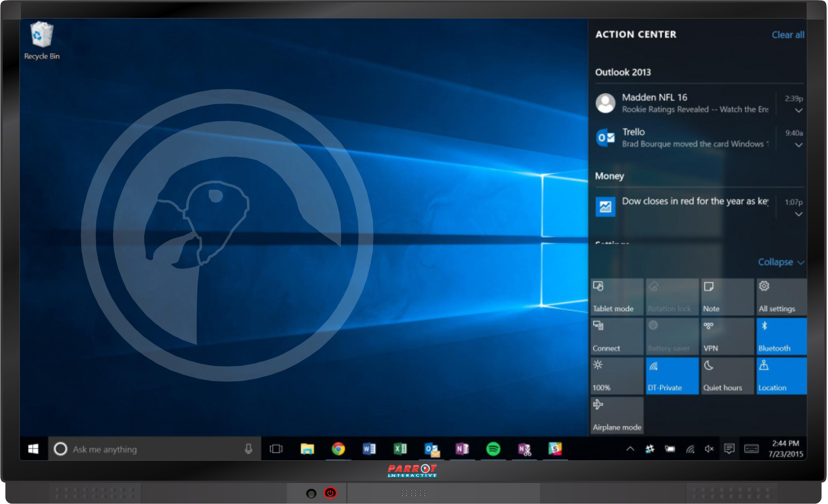Expand the Trello notification chevron
Screen dimensions: 828x504
(x=798, y=145)
